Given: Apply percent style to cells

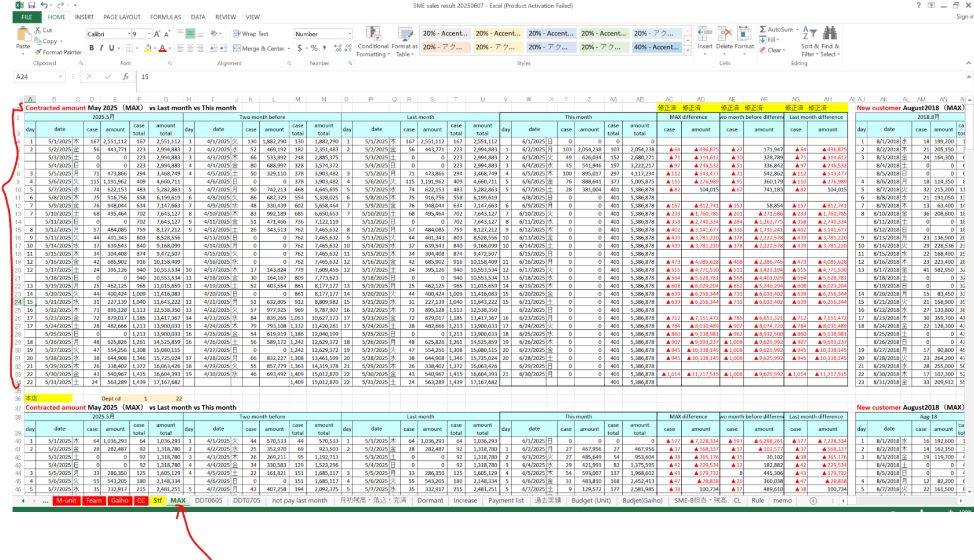Looking at the screenshot, I should 314,48.
